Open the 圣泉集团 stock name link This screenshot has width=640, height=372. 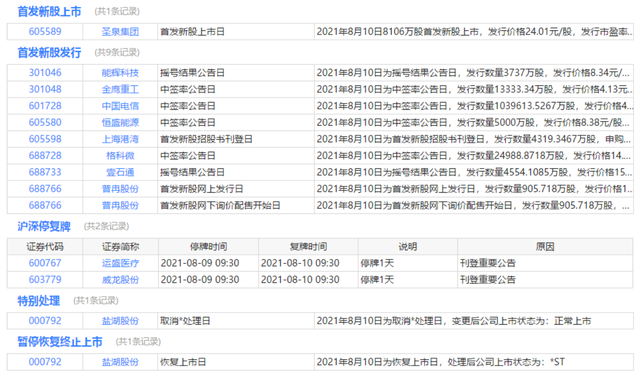pos(120,31)
